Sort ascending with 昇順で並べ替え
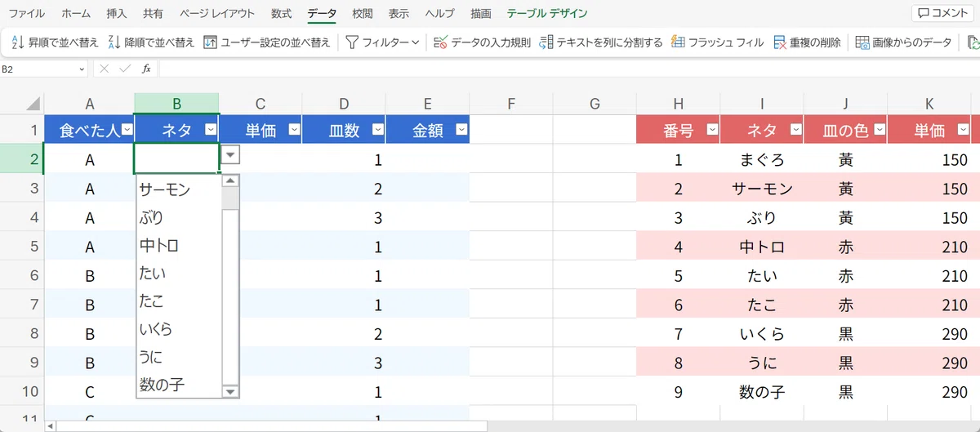Image resolution: width=980 pixels, height=432 pixels. pyautogui.click(x=54, y=42)
